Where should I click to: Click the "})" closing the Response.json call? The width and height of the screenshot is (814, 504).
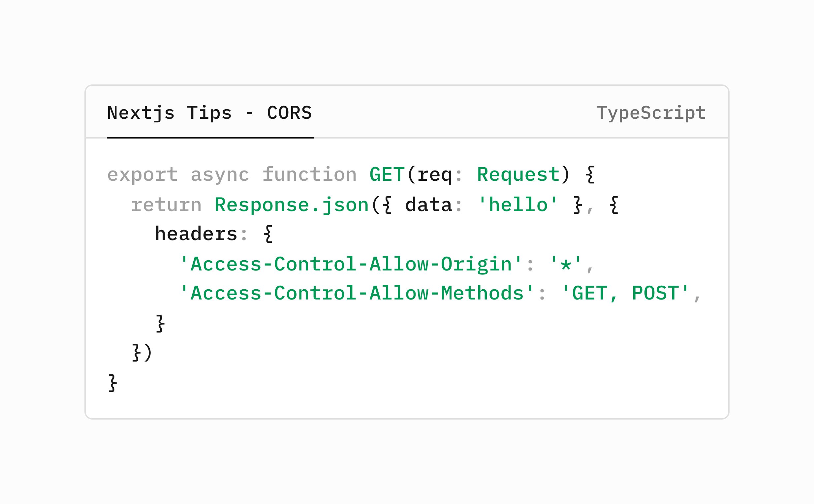[142, 352]
